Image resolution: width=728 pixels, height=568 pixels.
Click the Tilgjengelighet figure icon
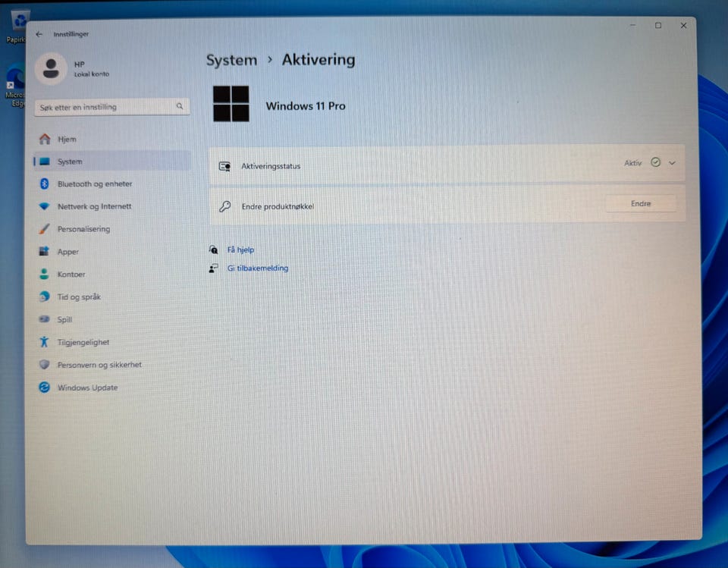(44, 342)
